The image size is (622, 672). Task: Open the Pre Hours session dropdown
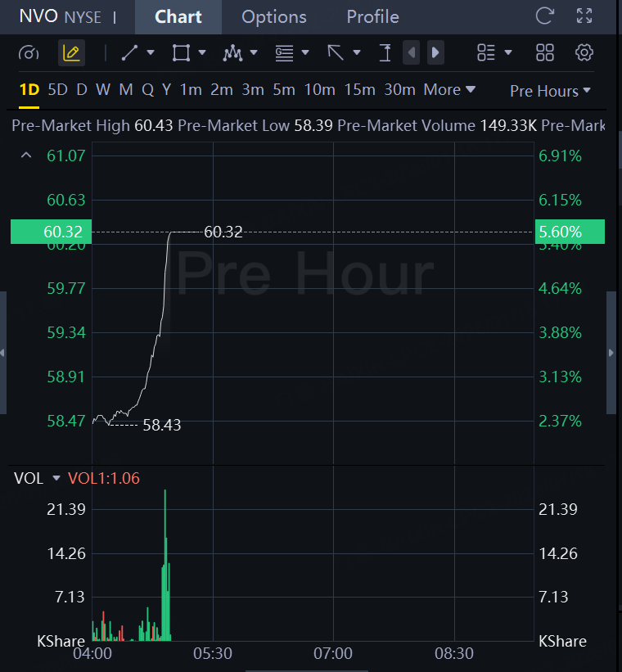[x=550, y=91]
